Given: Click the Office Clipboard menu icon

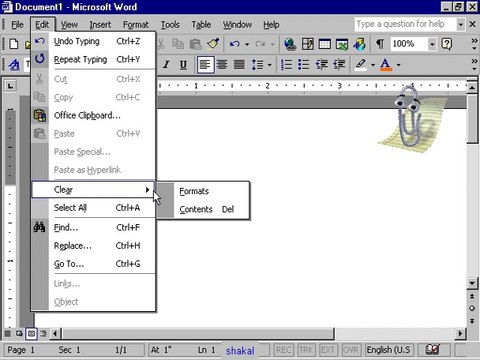Looking at the screenshot, I should coord(40,115).
